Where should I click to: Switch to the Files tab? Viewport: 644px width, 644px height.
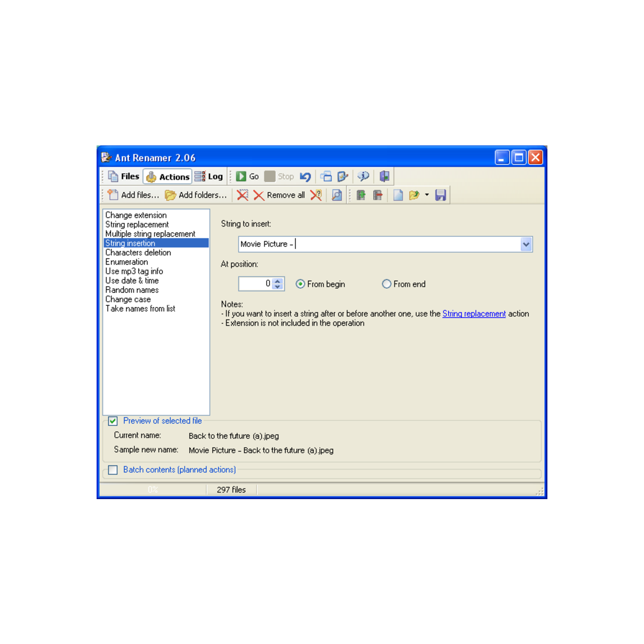(124, 177)
